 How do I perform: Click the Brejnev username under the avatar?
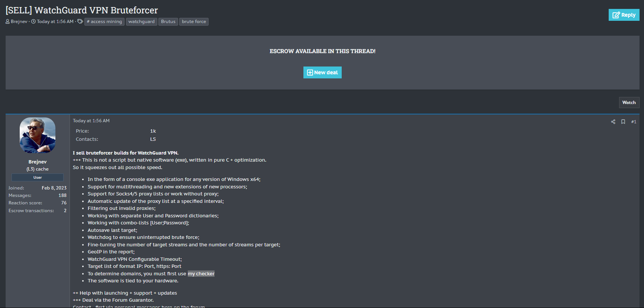(38, 162)
